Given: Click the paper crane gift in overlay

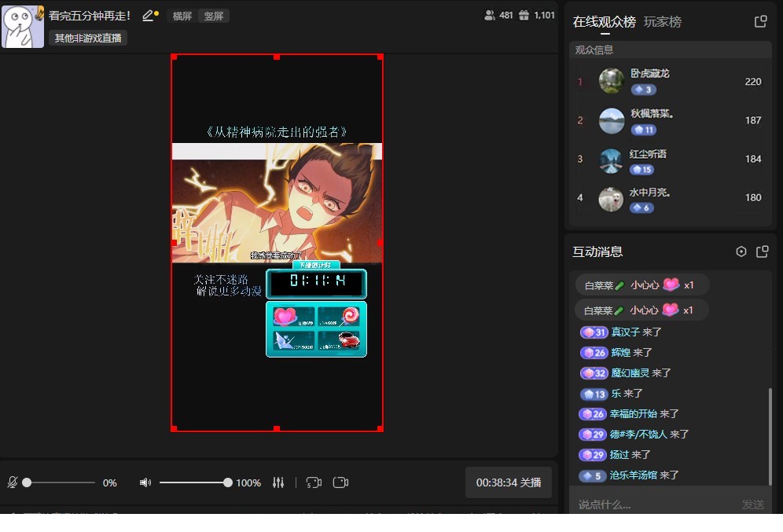Looking at the screenshot, I should 283,340.
